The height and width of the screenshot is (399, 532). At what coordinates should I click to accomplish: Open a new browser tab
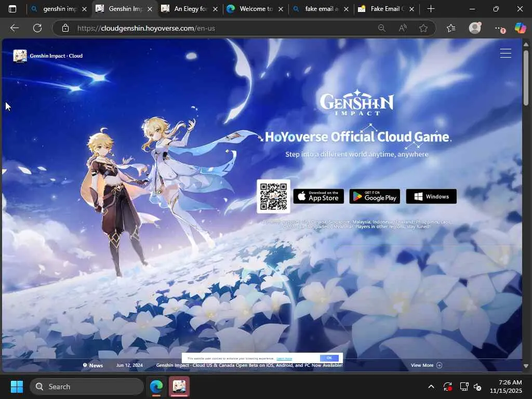pyautogui.click(x=431, y=9)
